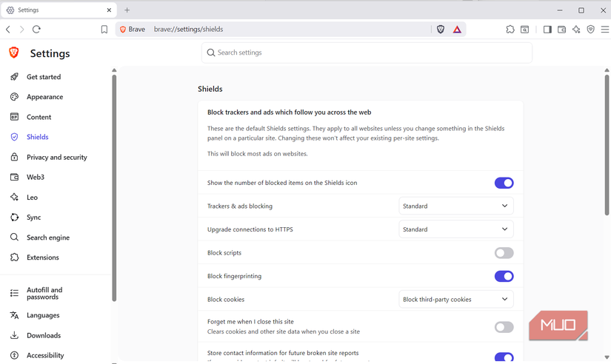
Task: Open the Brave VPN toolbar icon
Action: pyautogui.click(x=591, y=29)
